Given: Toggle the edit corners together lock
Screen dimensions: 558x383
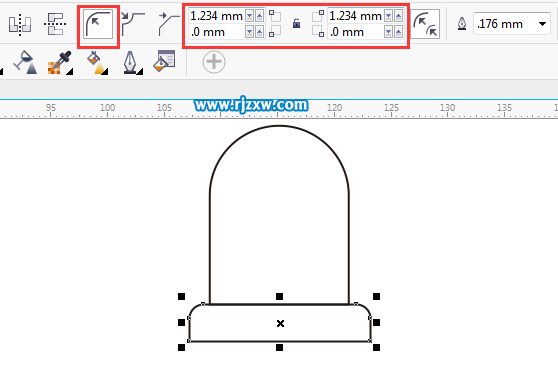Looking at the screenshot, I should point(296,24).
